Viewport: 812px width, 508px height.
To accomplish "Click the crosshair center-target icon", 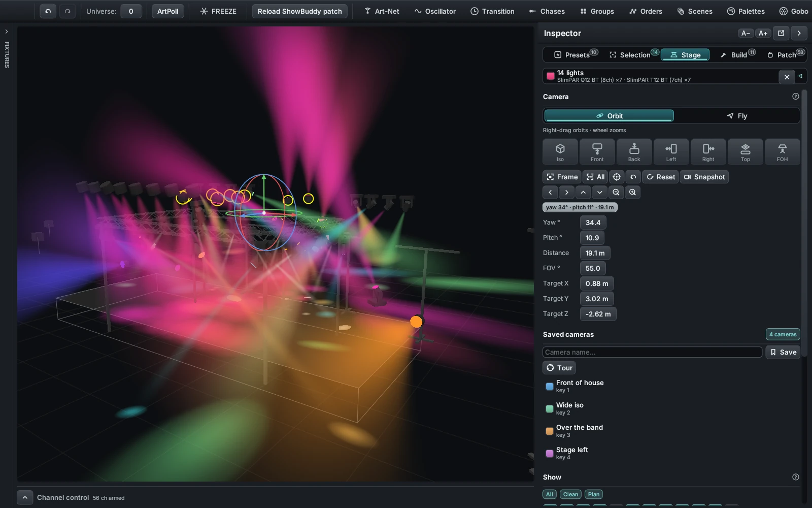I will pyautogui.click(x=617, y=177).
